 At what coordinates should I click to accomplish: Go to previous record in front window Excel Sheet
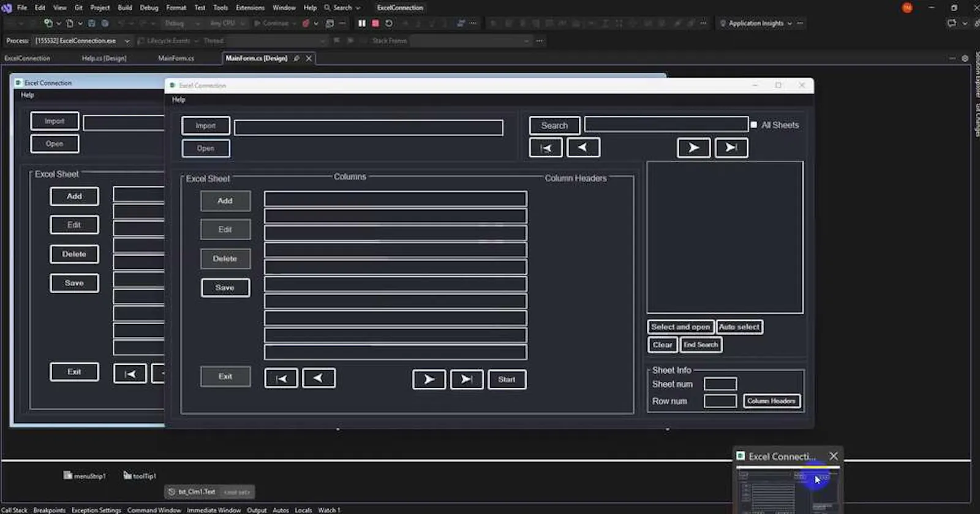(318, 379)
